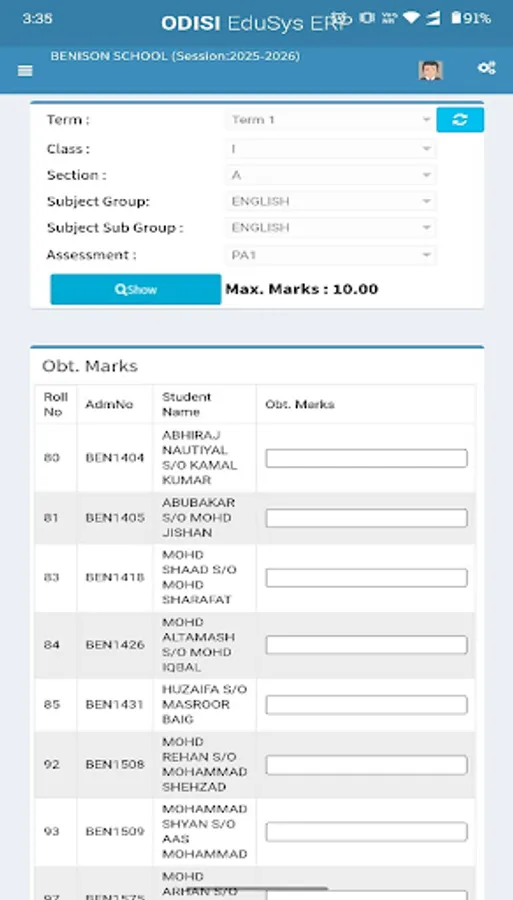Open the Assessment dropdown
This screenshot has height=900, width=513.
[x=330, y=255]
